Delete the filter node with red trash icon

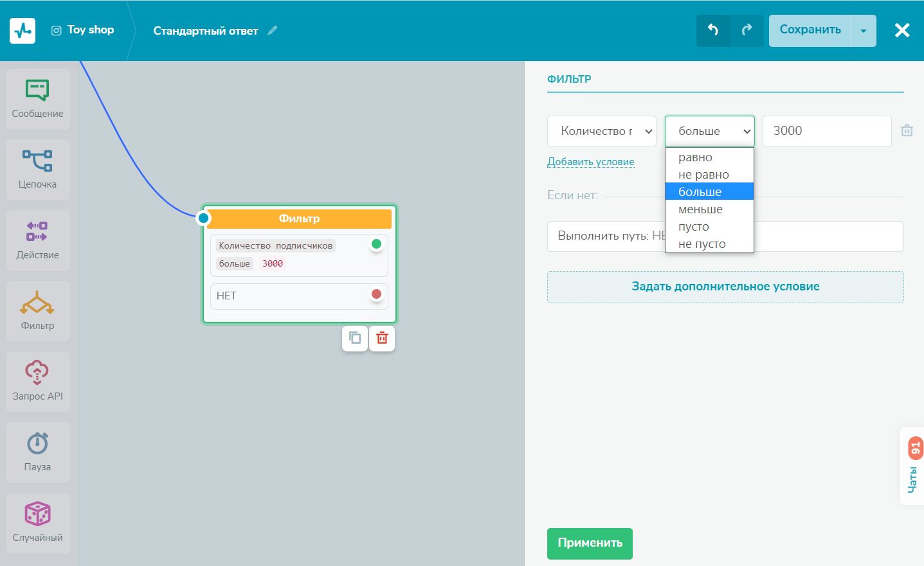[382, 338]
